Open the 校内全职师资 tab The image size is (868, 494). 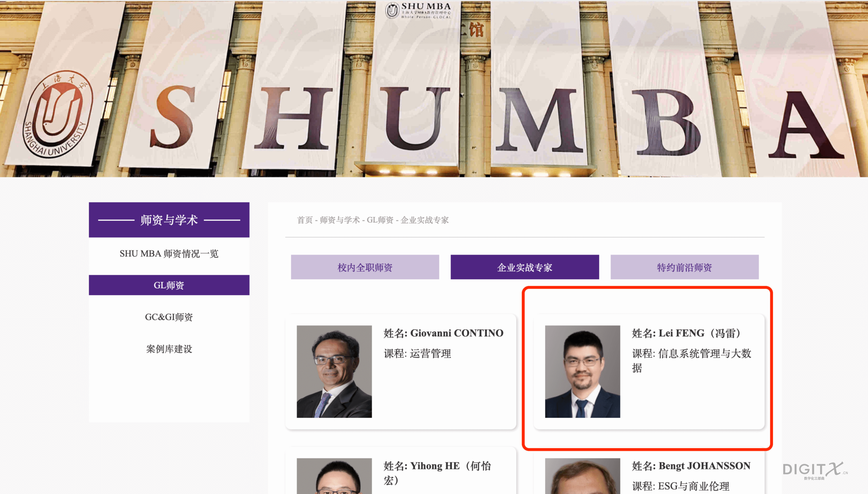(364, 267)
